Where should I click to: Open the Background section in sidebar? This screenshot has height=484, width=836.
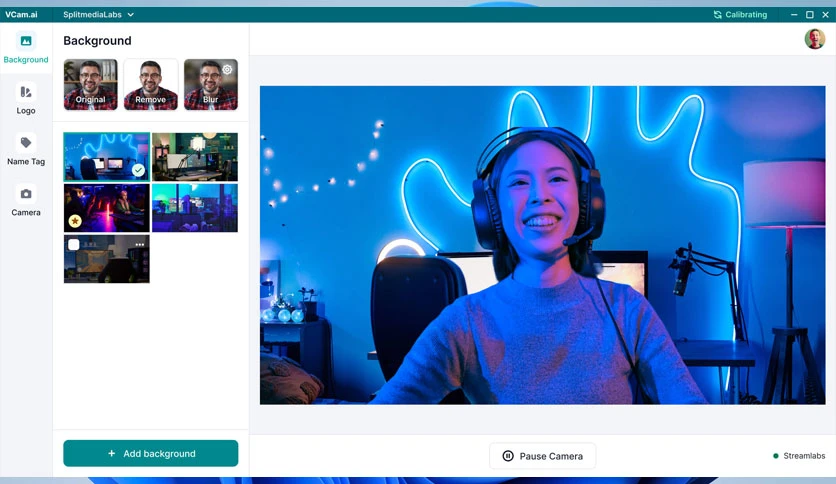[x=26, y=48]
